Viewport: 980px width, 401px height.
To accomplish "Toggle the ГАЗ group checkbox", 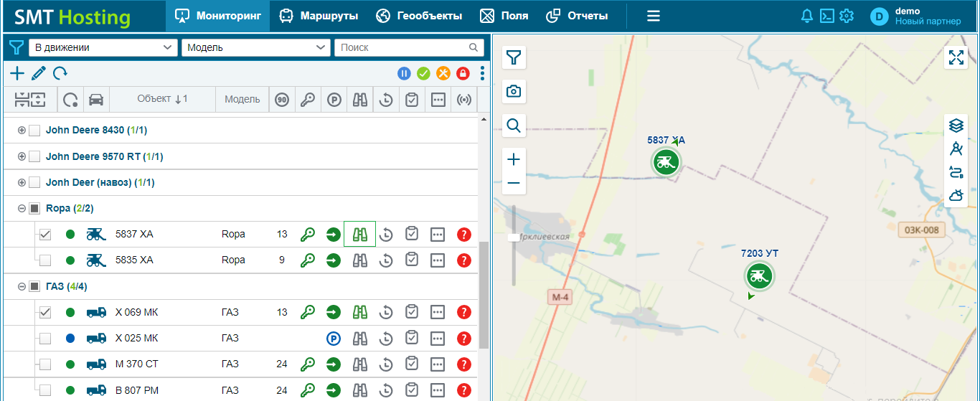I will (x=34, y=286).
